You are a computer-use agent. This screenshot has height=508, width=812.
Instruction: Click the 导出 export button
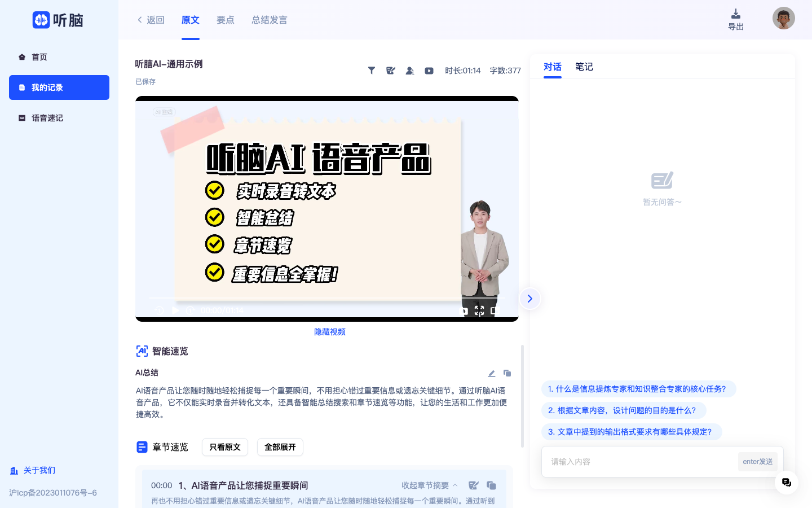click(x=736, y=19)
